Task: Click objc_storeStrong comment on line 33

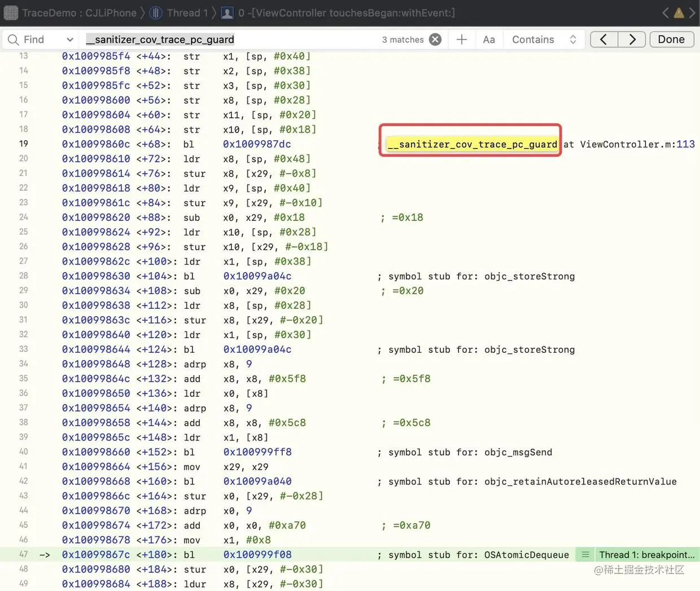Action: [x=476, y=349]
